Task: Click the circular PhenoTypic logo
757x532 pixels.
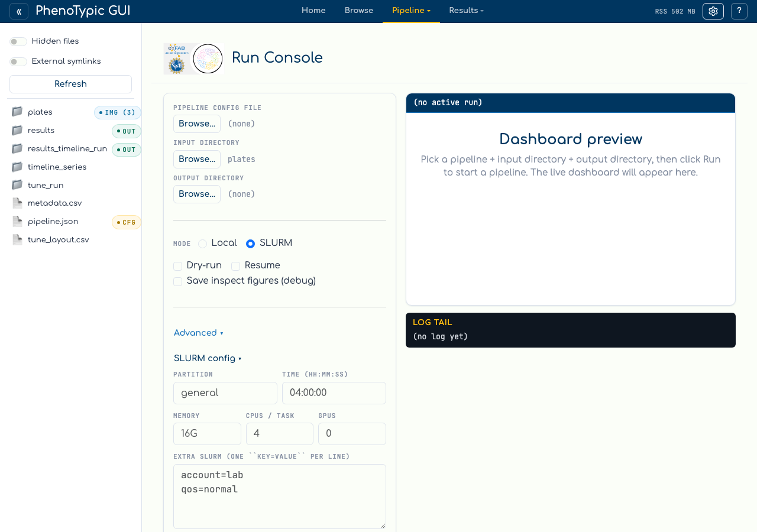Action: click(208, 59)
